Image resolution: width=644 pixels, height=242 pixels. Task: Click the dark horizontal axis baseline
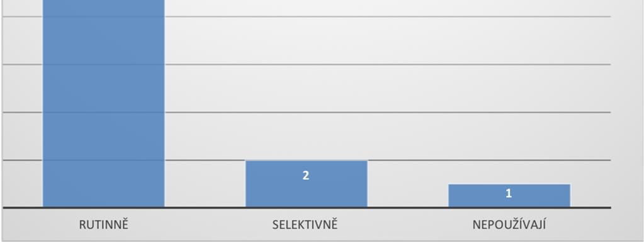[307, 208]
